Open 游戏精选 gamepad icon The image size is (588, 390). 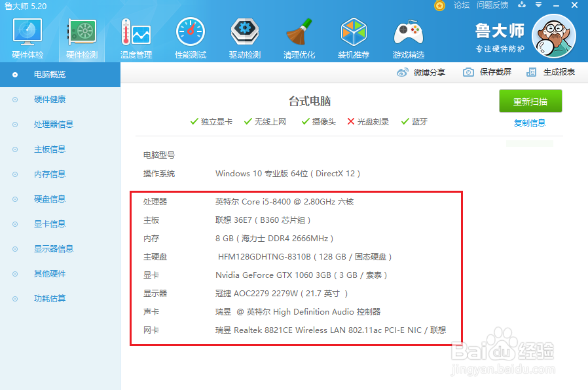(x=409, y=38)
